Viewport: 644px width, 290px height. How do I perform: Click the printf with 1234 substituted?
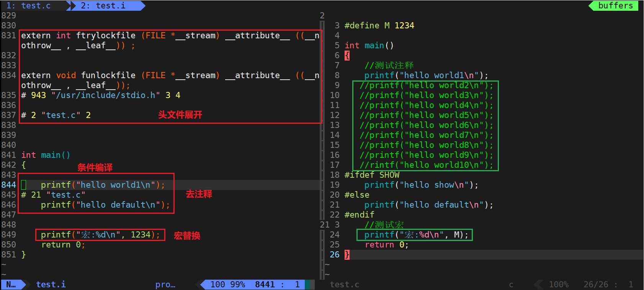101,235
